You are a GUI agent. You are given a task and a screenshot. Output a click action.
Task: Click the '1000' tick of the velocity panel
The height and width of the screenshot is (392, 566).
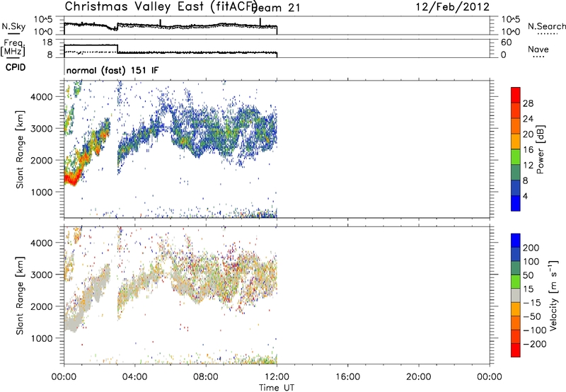click(41, 338)
